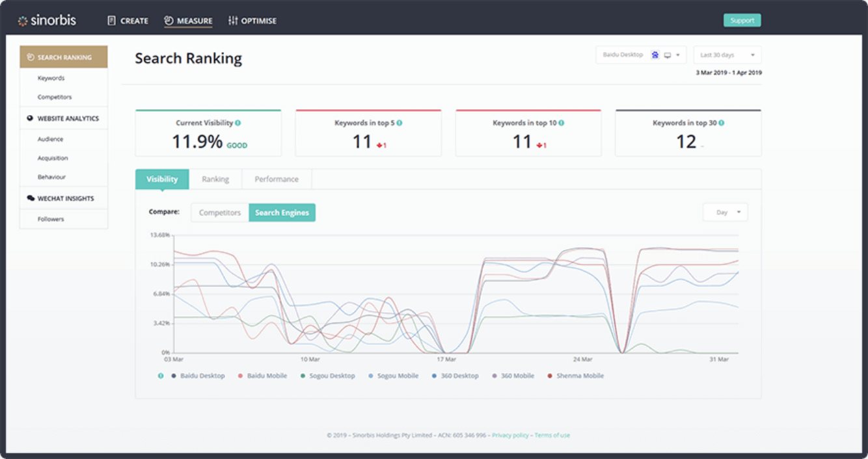This screenshot has width=868, height=459.
Task: Toggle Sogou Mobile legend series
Action: [393, 376]
